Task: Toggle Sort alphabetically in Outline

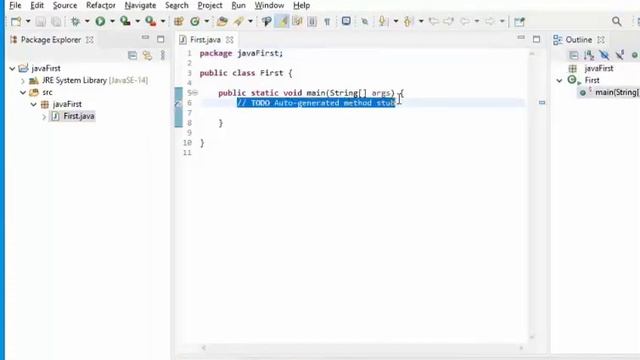Action: [589, 55]
